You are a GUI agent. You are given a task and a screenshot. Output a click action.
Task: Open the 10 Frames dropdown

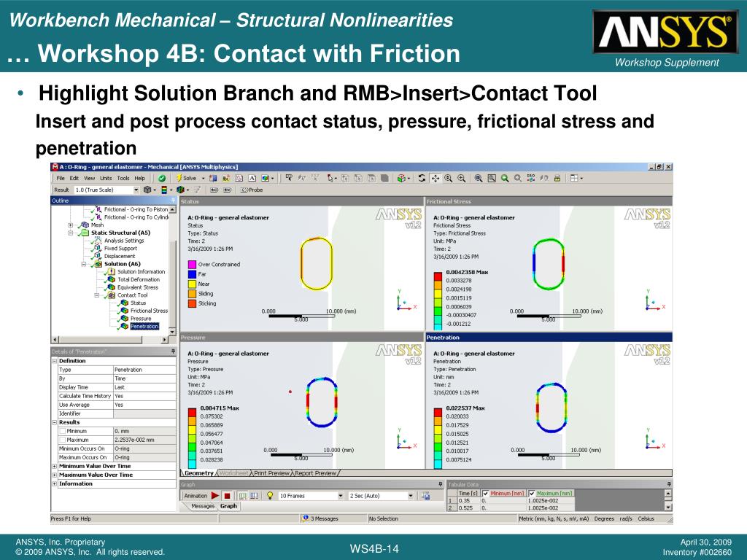tap(340, 496)
